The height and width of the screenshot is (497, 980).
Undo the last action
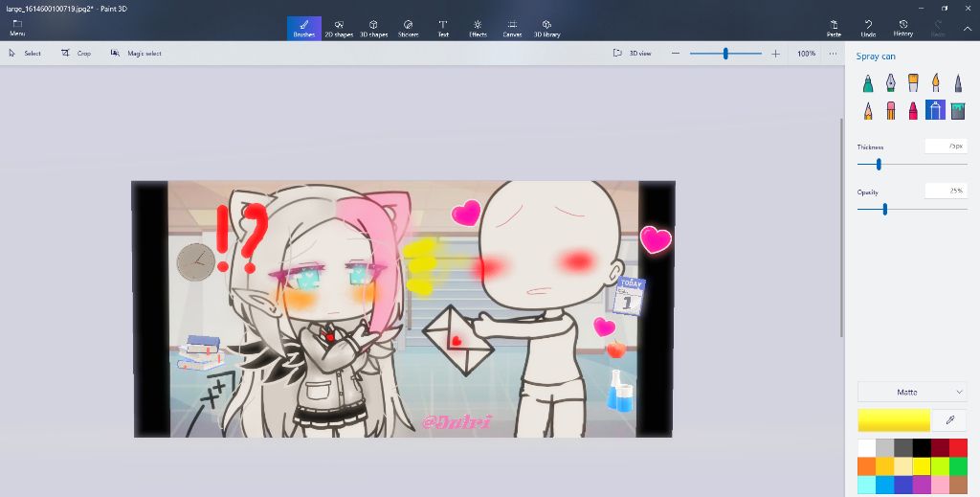tap(868, 28)
